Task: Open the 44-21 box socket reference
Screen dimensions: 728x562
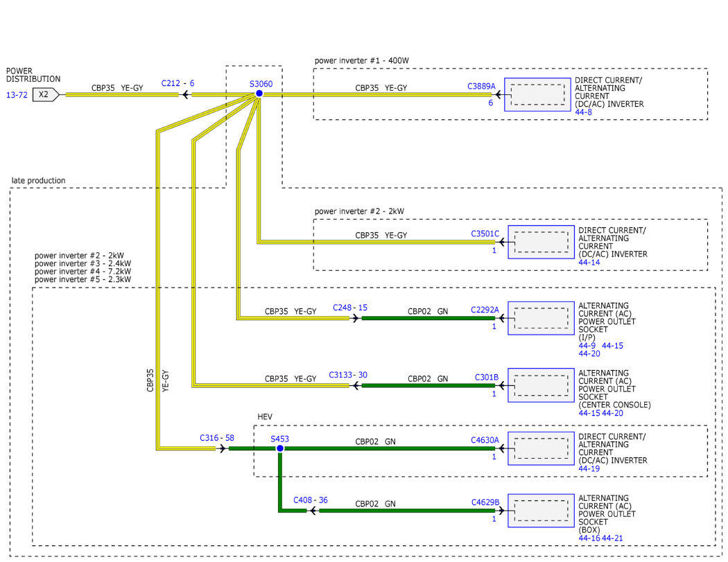Action: [x=612, y=538]
